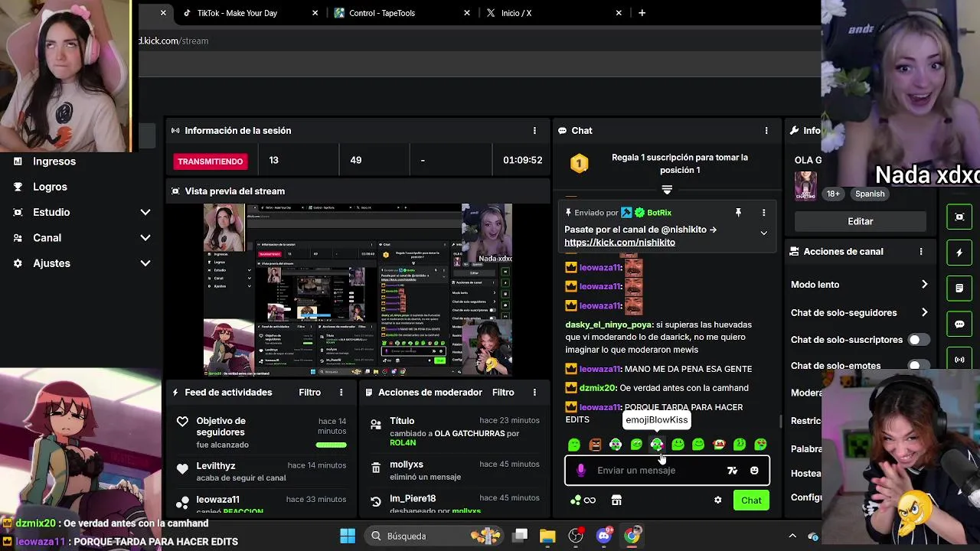Select the emojiBlowKiss emote in chat
The height and width of the screenshot is (551, 980).
click(x=657, y=445)
